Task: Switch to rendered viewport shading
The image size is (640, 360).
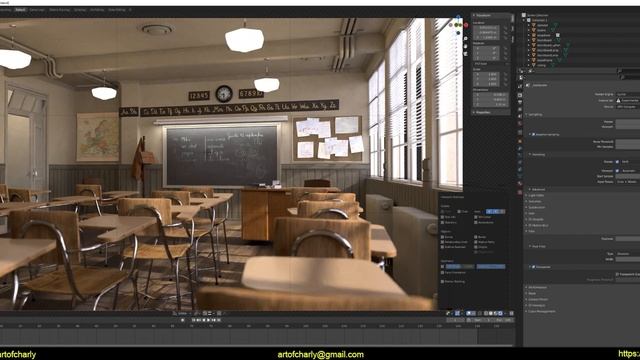Action: coord(501,313)
